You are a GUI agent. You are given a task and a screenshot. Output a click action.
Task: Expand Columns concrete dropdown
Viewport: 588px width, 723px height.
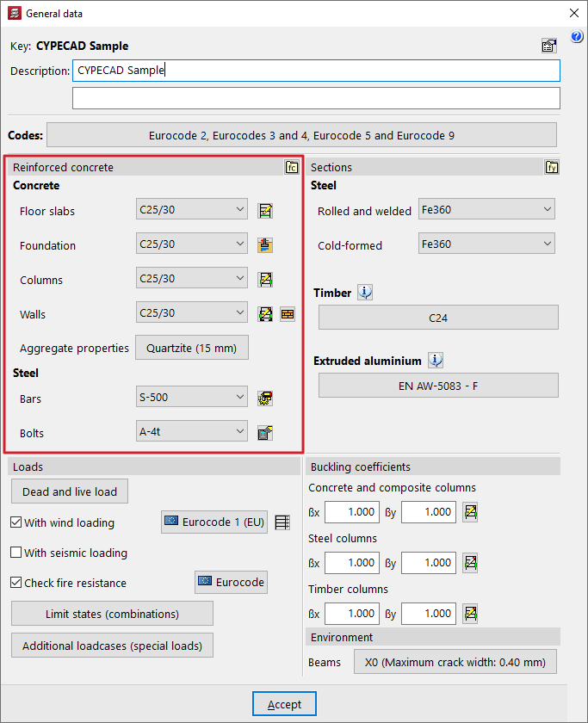point(192,279)
